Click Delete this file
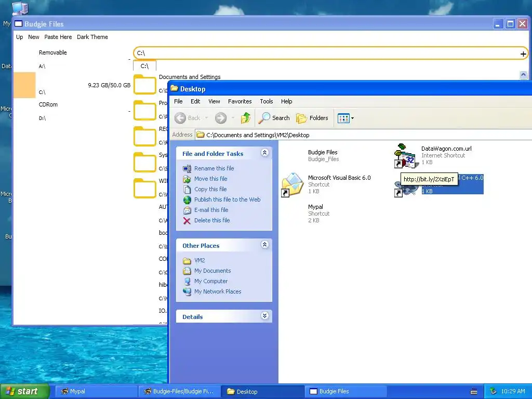 [212, 220]
